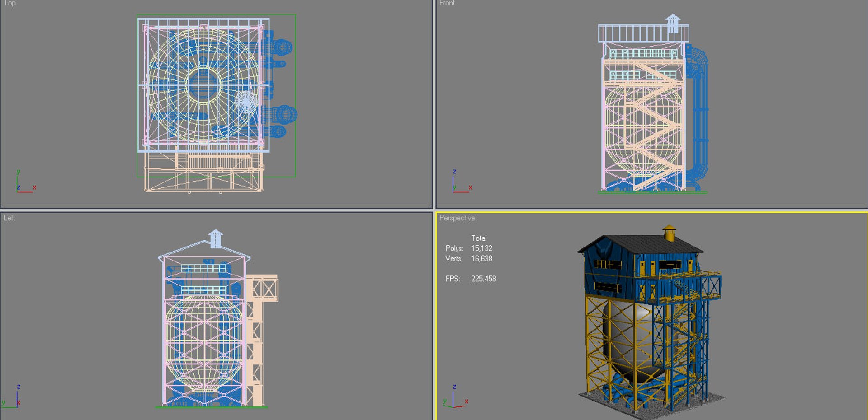Screen dimensions: 868x420
Task: Click the wireframe model in Top viewport
Action: 217,103
